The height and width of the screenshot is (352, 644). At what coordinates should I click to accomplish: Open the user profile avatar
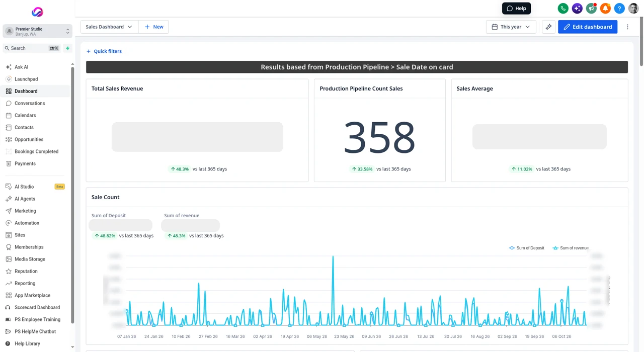[x=633, y=9]
